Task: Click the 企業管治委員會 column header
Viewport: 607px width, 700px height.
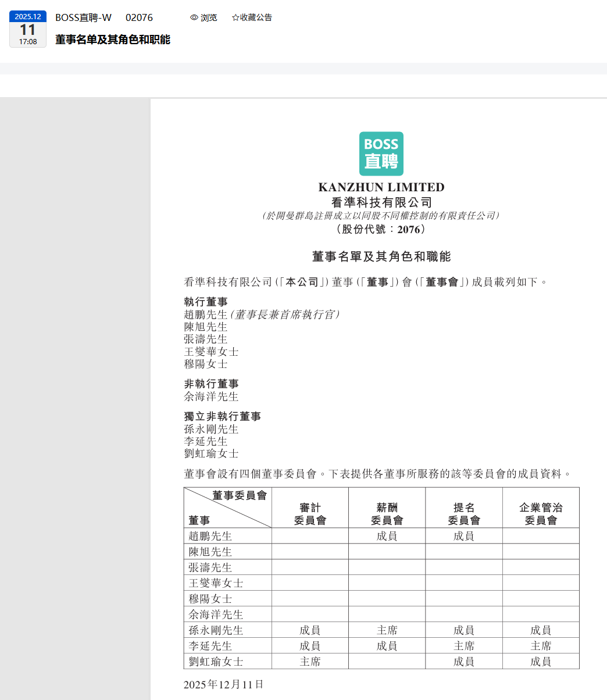Action: (x=541, y=514)
